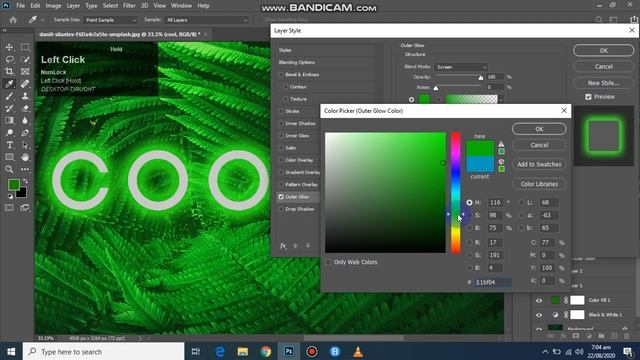This screenshot has width=640, height=360.
Task: Select the Spot Healing Brush tool
Action: [x=25, y=84]
